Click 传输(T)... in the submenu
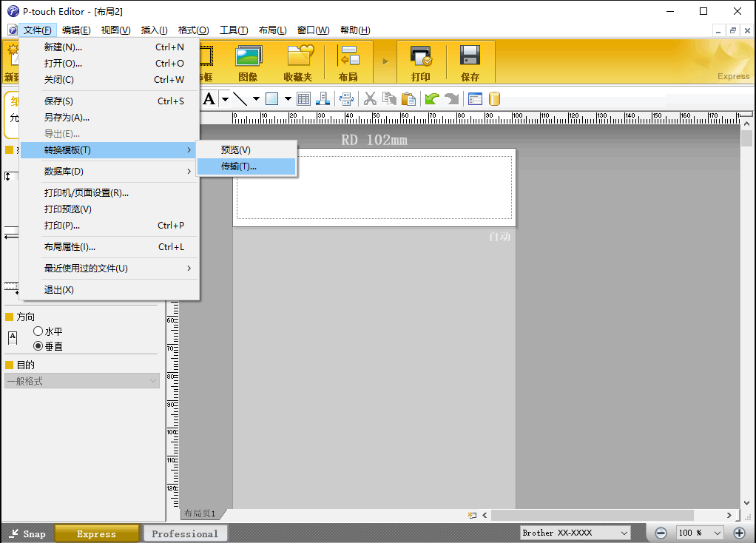Screen dimensions: 756x543 246,166
